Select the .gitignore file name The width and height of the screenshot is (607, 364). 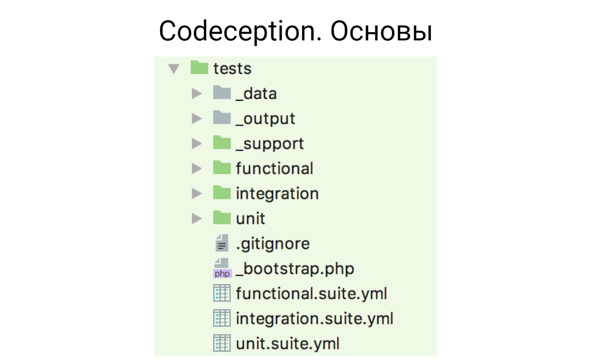coord(273,244)
